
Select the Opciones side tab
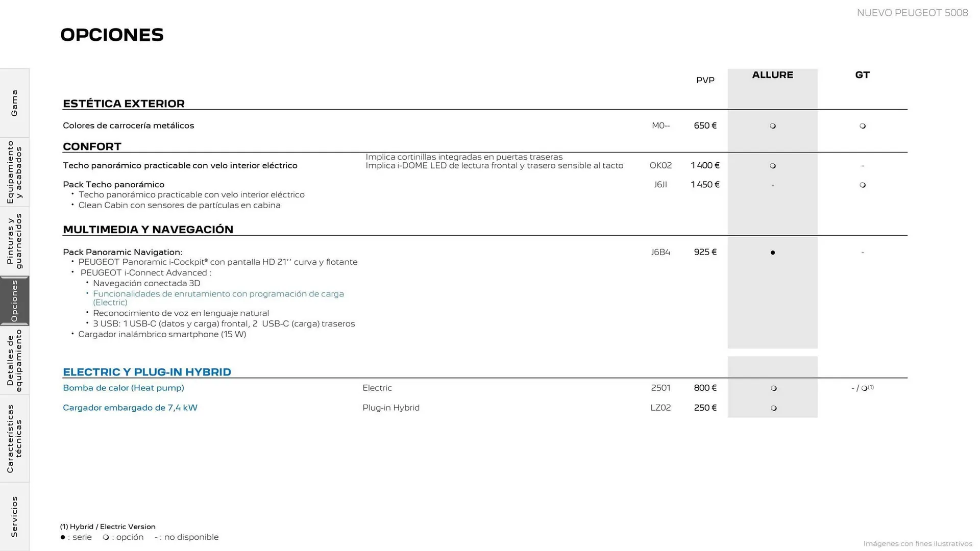(x=14, y=301)
